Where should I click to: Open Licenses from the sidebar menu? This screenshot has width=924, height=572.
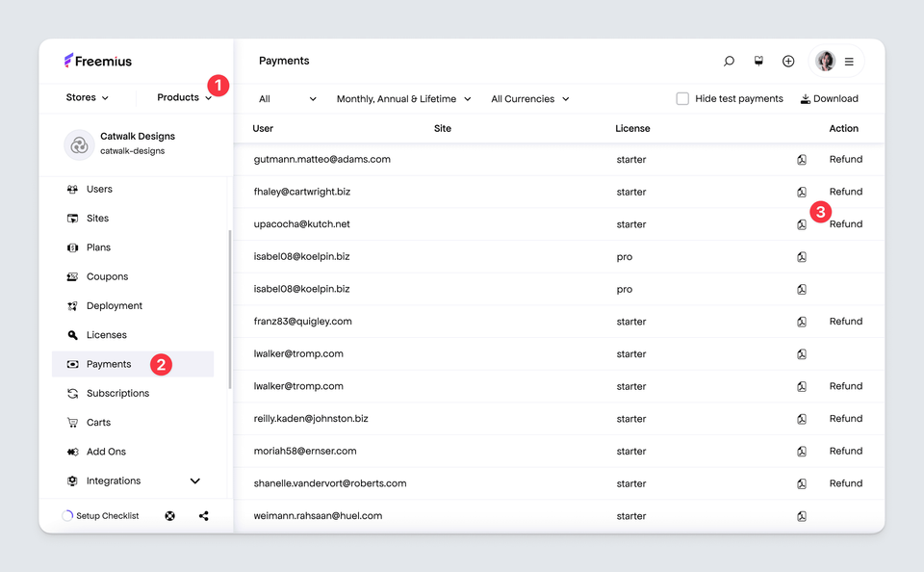pos(106,335)
